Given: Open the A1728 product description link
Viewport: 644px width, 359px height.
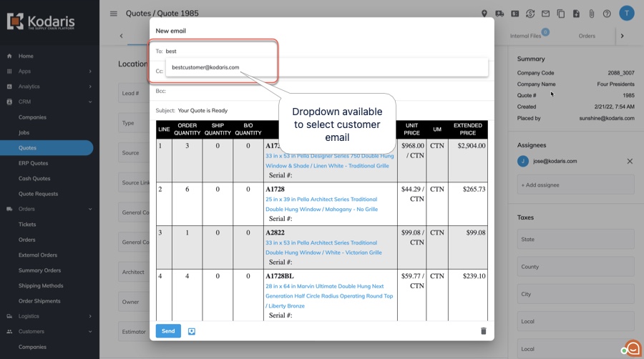Looking at the screenshot, I should point(321,205).
